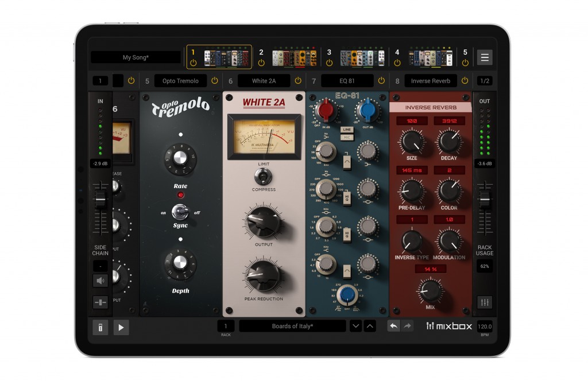Click the Inverse Reverb Decay knob
588x381 pixels.
449,142
